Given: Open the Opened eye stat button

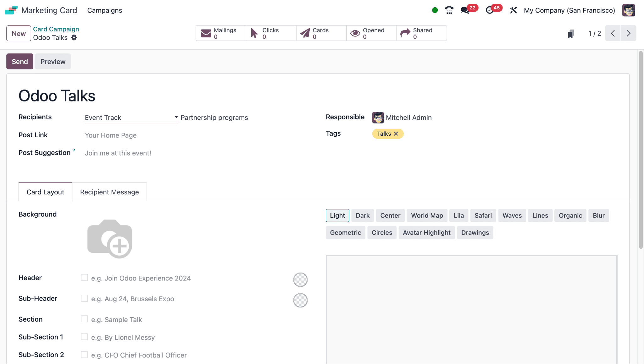Looking at the screenshot, I should tap(372, 33).
